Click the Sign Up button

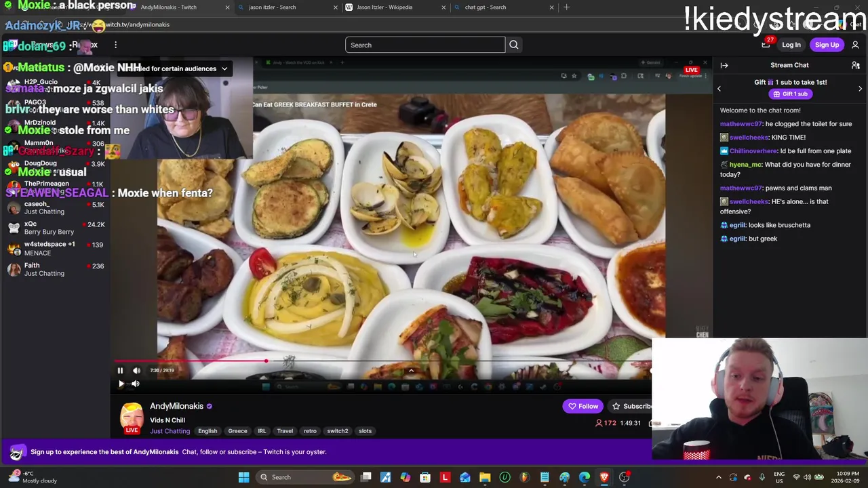point(827,45)
